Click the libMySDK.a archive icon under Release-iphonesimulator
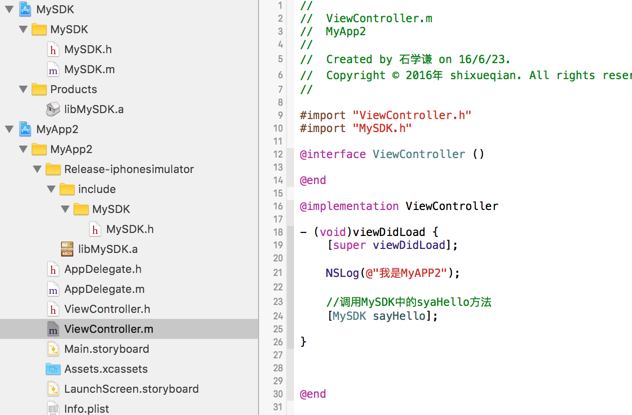This screenshot has width=632, height=415. (x=67, y=249)
